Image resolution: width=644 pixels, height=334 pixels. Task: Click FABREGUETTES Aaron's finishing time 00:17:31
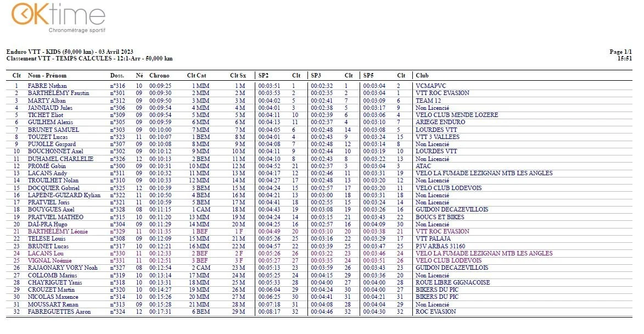[x=160, y=310]
